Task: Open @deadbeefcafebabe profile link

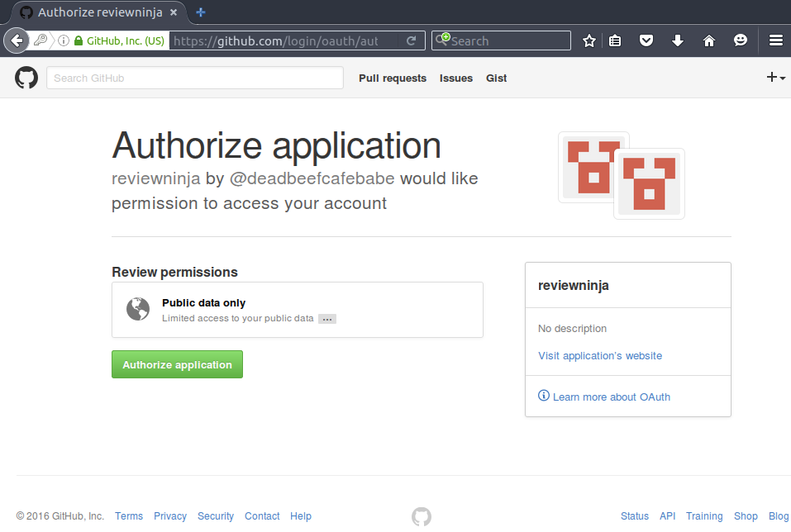Action: click(x=312, y=178)
